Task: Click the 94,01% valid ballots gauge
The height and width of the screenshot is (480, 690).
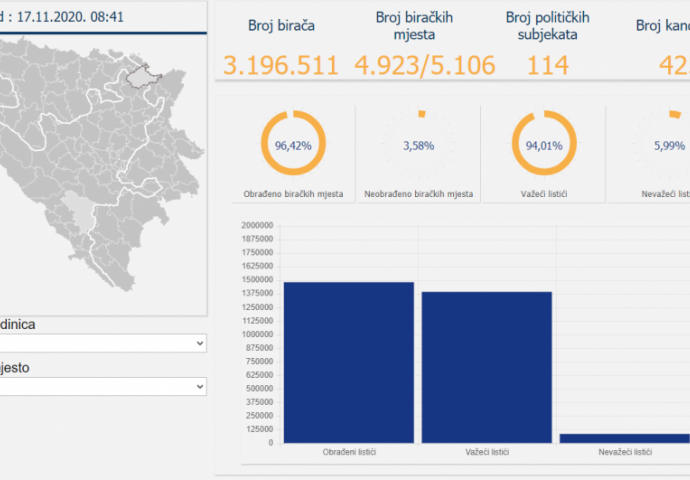Action: click(545, 145)
